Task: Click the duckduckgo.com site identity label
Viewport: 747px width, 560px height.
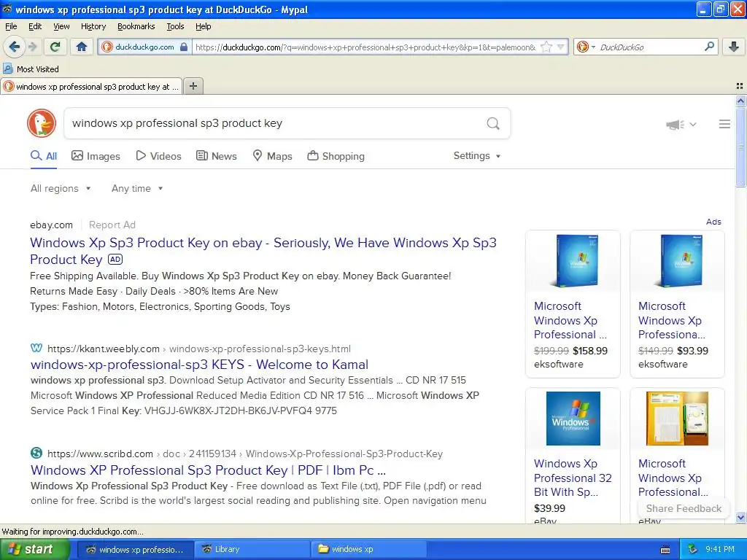Action: [x=144, y=47]
